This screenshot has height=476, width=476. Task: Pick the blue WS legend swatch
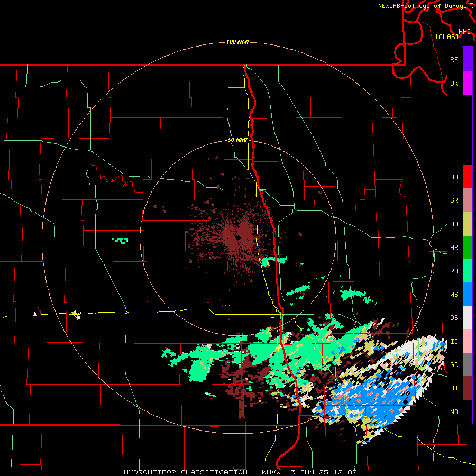467,294
